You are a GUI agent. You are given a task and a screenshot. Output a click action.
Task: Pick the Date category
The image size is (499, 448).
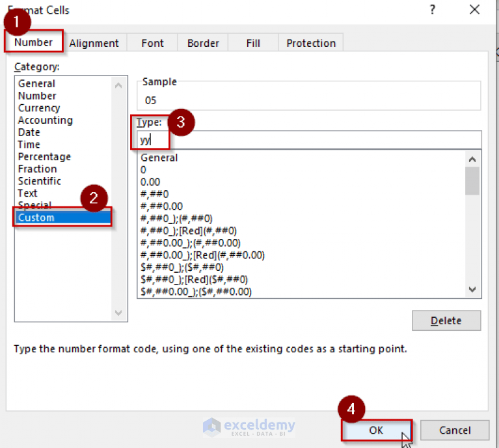pyautogui.click(x=29, y=132)
